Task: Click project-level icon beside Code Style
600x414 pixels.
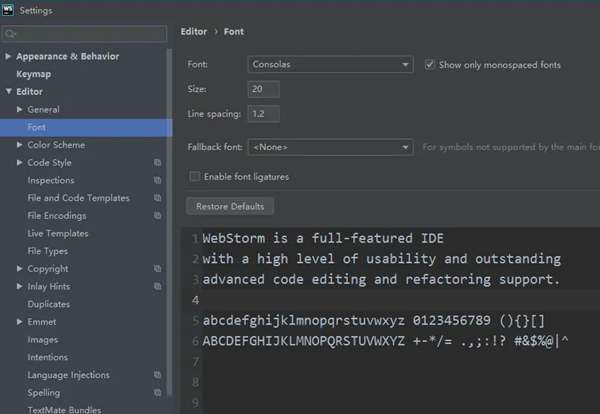Action: click(157, 163)
